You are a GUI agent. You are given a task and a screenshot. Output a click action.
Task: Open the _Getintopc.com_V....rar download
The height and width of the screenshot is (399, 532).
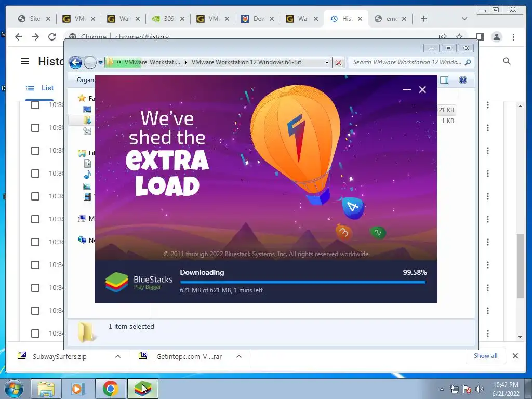pos(188,356)
